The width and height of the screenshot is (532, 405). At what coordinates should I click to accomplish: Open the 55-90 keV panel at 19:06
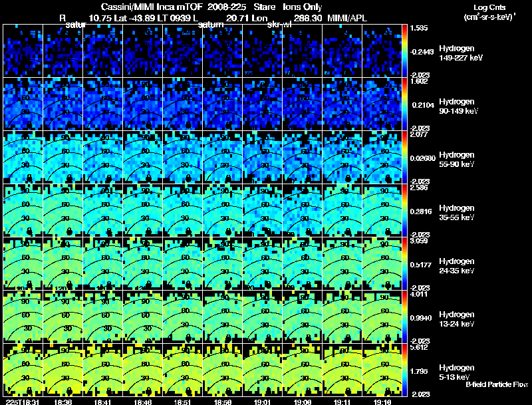point(303,158)
